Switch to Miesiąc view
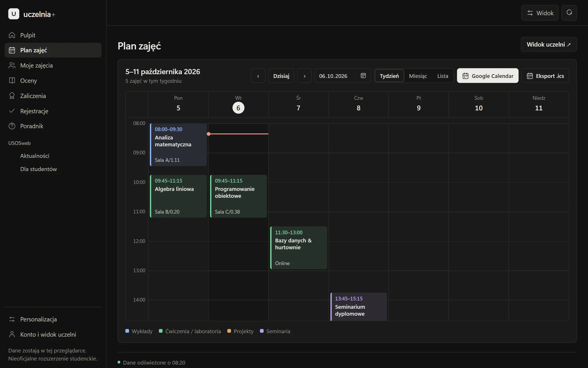Image resolution: width=588 pixels, height=368 pixels. [418, 76]
